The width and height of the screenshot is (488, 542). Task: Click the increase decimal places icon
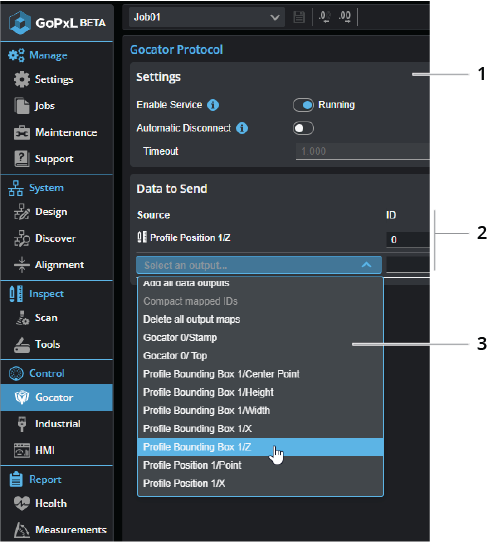[345, 17]
